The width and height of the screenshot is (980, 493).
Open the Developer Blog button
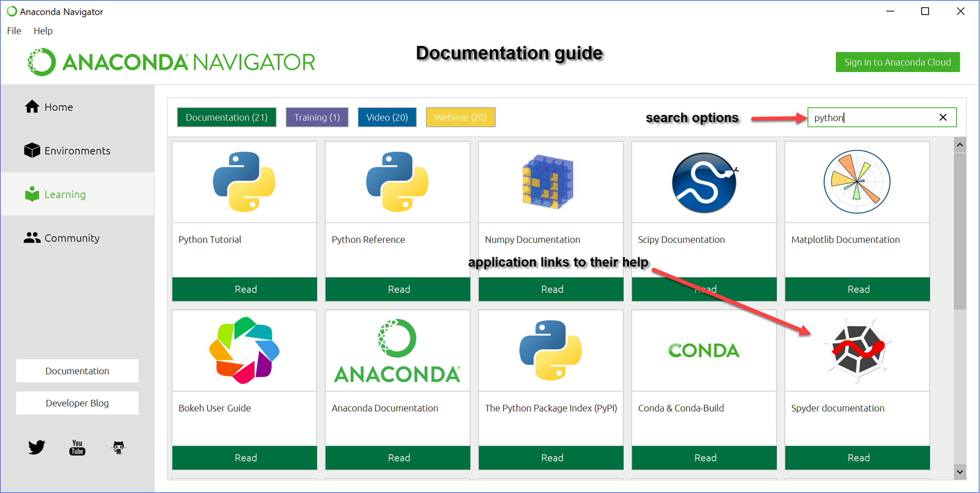click(x=77, y=403)
